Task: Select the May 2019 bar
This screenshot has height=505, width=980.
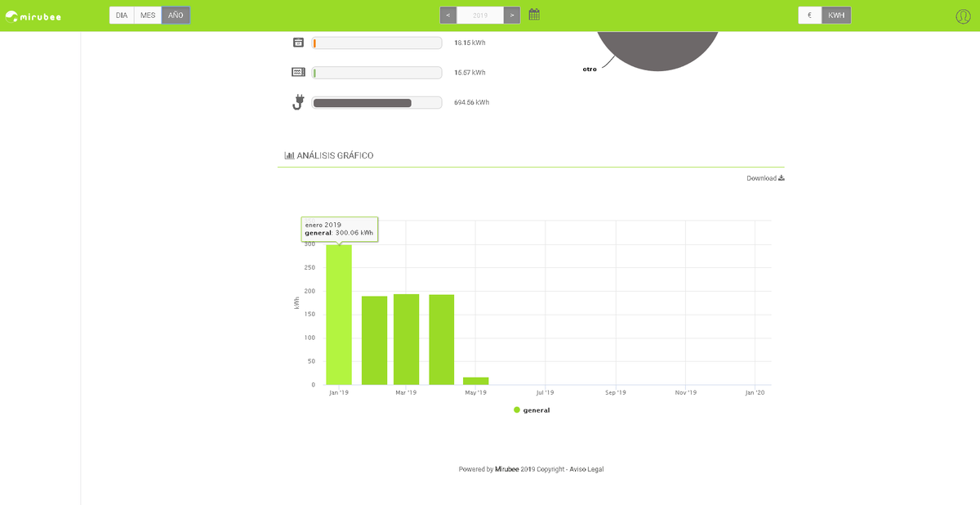Action: click(476, 381)
